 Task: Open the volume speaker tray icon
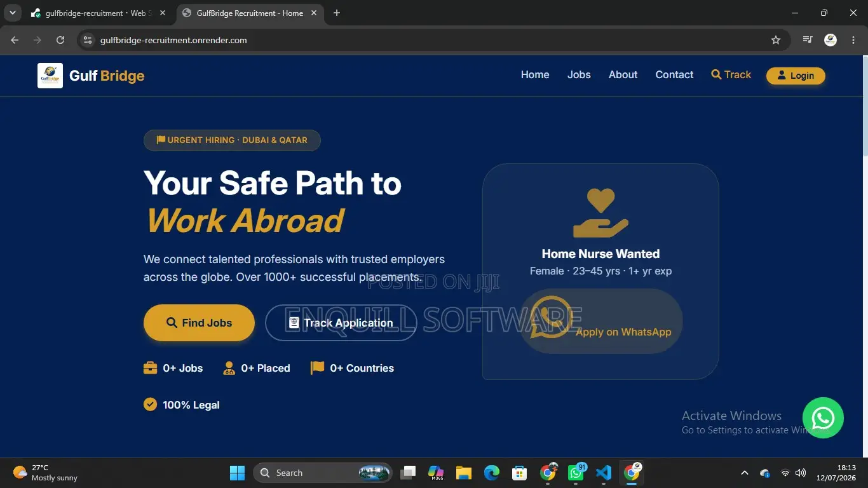click(x=801, y=473)
